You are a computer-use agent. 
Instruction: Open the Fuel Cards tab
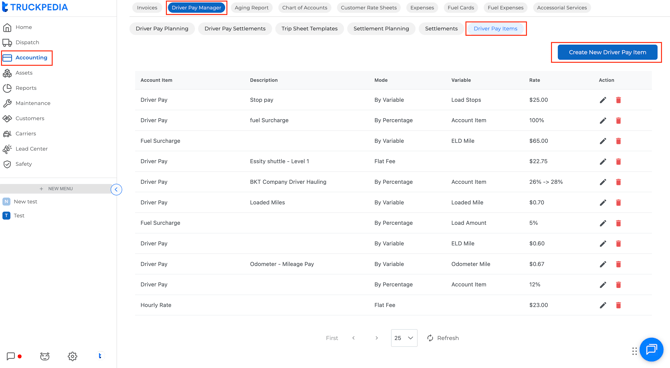[461, 8]
